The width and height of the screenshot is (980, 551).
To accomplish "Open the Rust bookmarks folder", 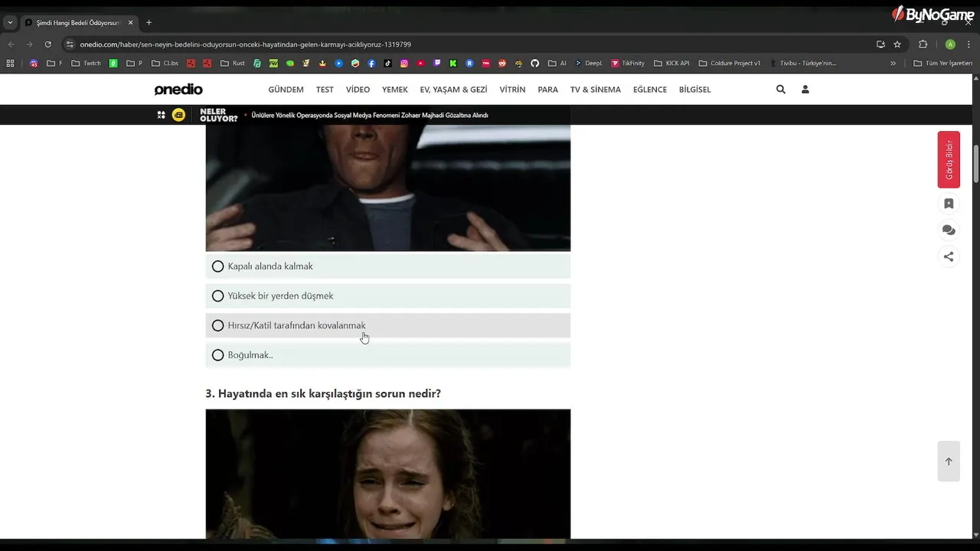I will click(233, 64).
